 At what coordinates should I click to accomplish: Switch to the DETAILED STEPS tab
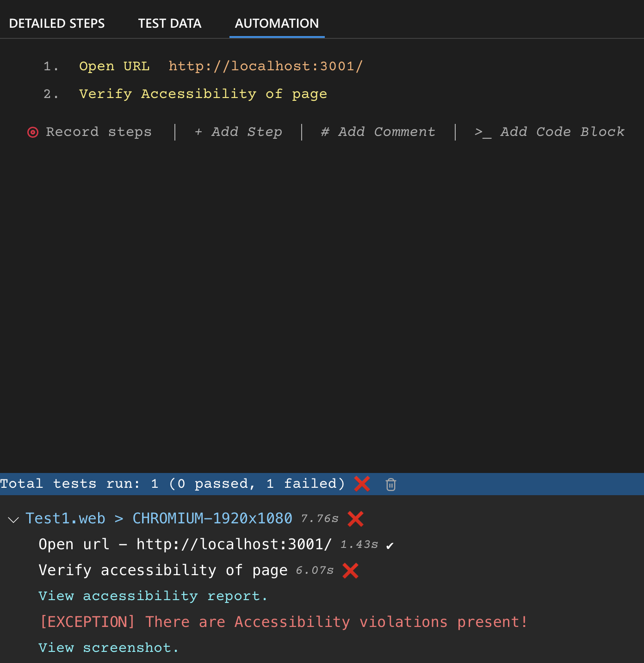pyautogui.click(x=57, y=24)
